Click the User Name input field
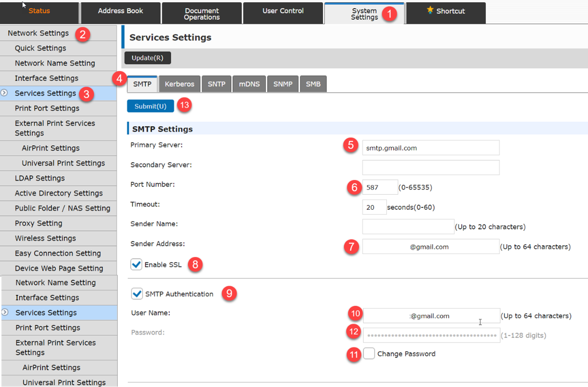This screenshot has width=588, height=387. click(432, 316)
